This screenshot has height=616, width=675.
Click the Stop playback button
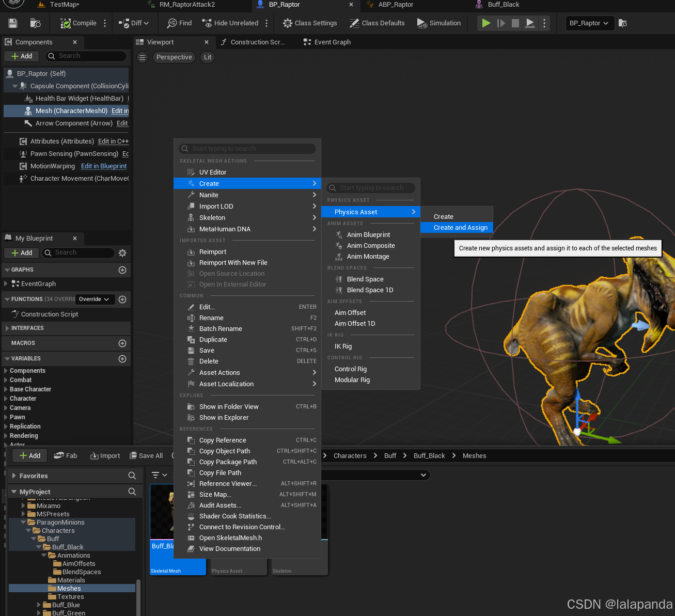[x=515, y=23]
